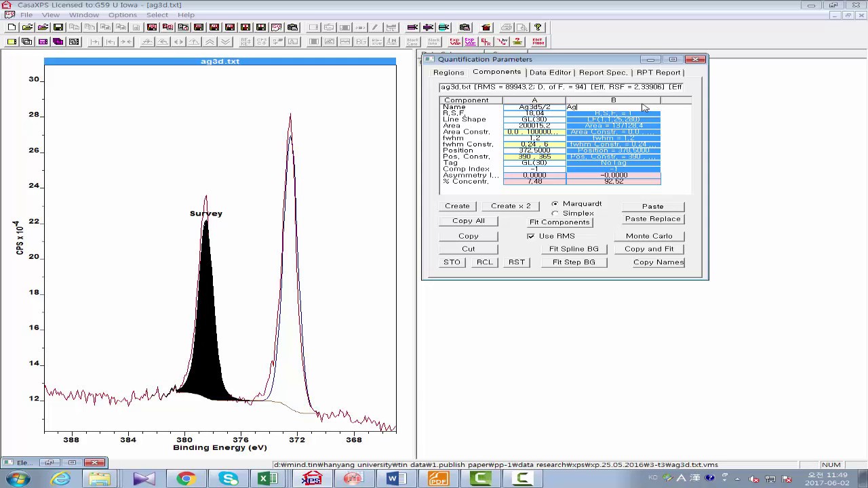868x488 pixels.
Task: Click the pink open-folder icon next to Open
Action: (43, 27)
